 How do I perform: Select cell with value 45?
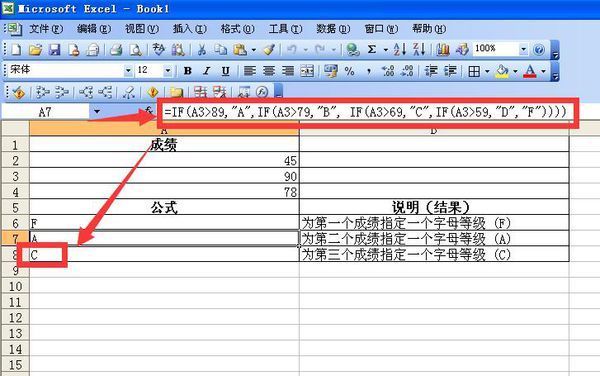pyautogui.click(x=164, y=161)
